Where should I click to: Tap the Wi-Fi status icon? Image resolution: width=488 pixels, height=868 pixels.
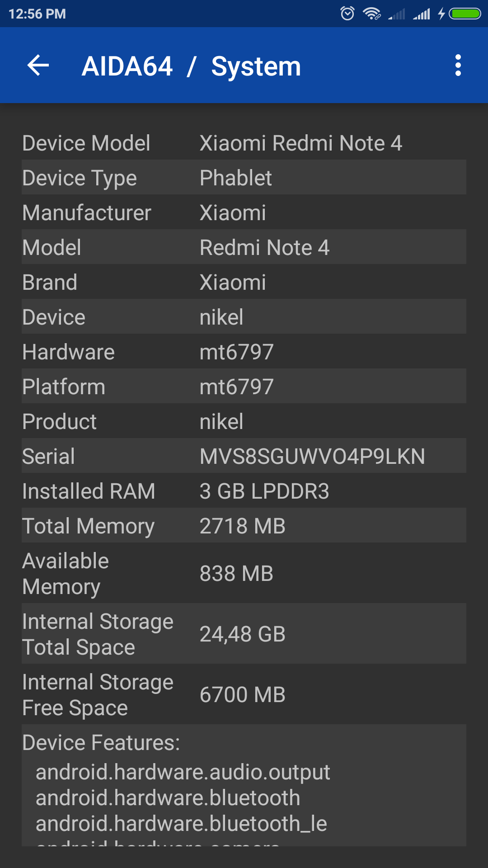372,14
